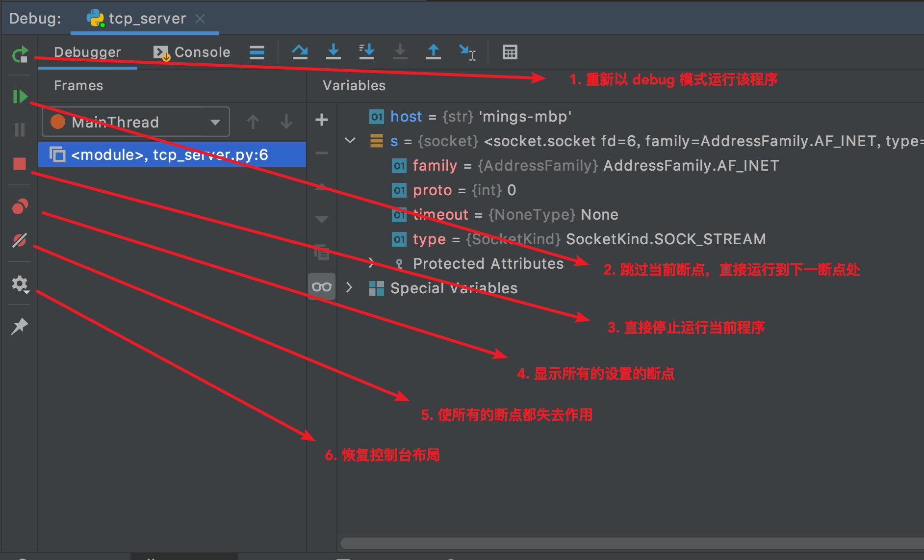Select the Debugger tab
The image size is (924, 560).
[x=87, y=51]
